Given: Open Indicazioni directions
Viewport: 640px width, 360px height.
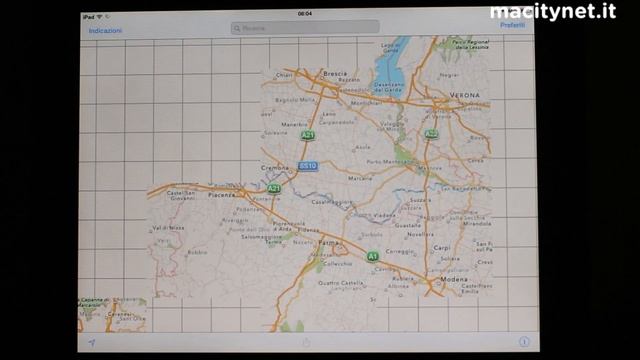Looking at the screenshot, I should pos(105,31).
